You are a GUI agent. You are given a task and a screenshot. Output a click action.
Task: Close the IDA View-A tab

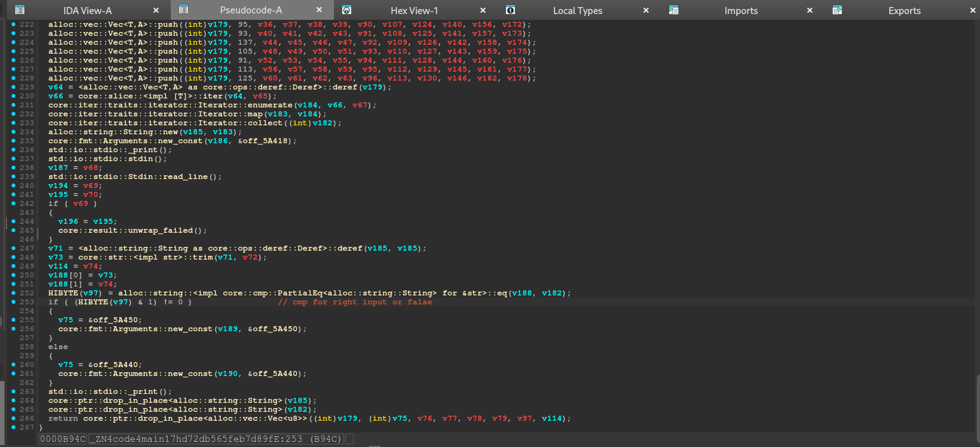(x=156, y=10)
